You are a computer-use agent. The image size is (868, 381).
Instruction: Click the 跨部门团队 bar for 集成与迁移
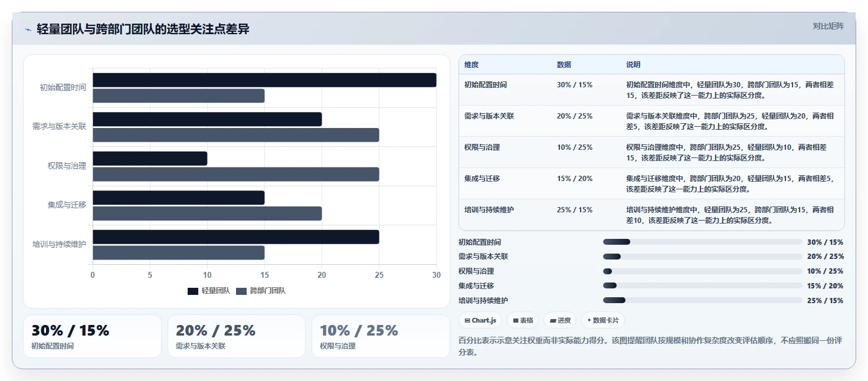pos(207,214)
